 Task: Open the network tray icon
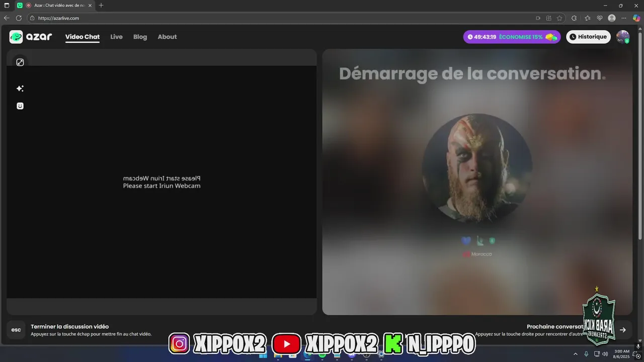click(597, 354)
